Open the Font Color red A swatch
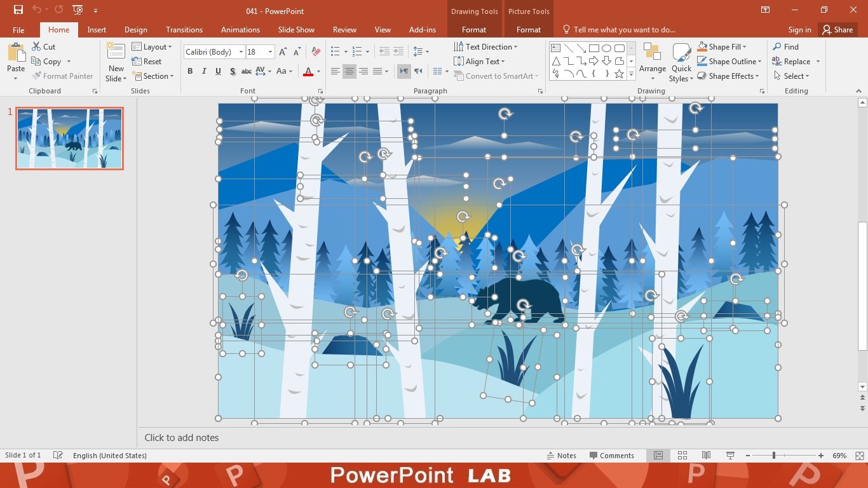This screenshot has width=868, height=488. click(x=308, y=71)
